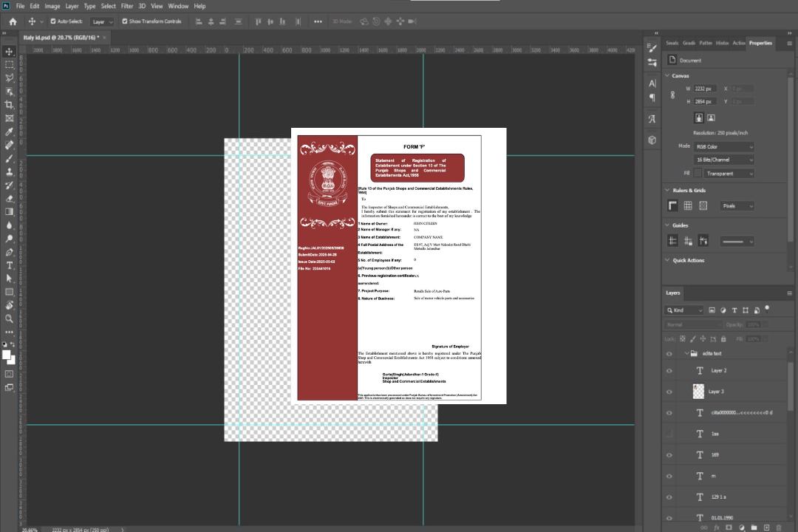Screen dimensions: 798x532
Task: Open the RGB Color mode dropdown
Action: (x=723, y=146)
